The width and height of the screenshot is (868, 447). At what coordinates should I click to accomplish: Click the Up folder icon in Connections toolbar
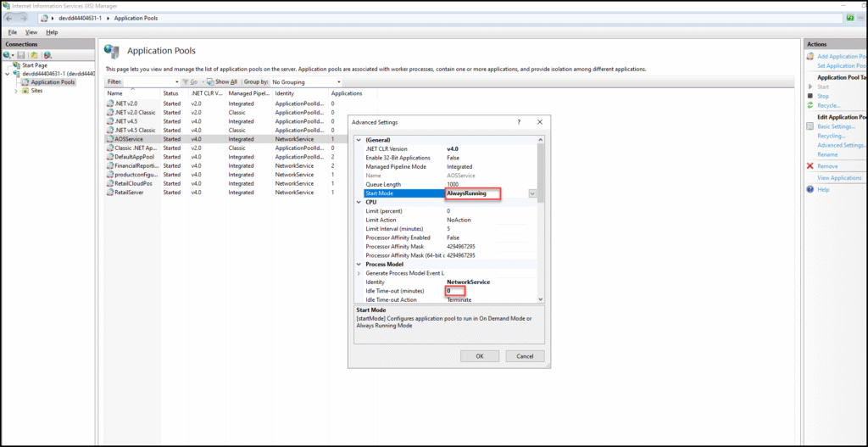click(x=34, y=55)
